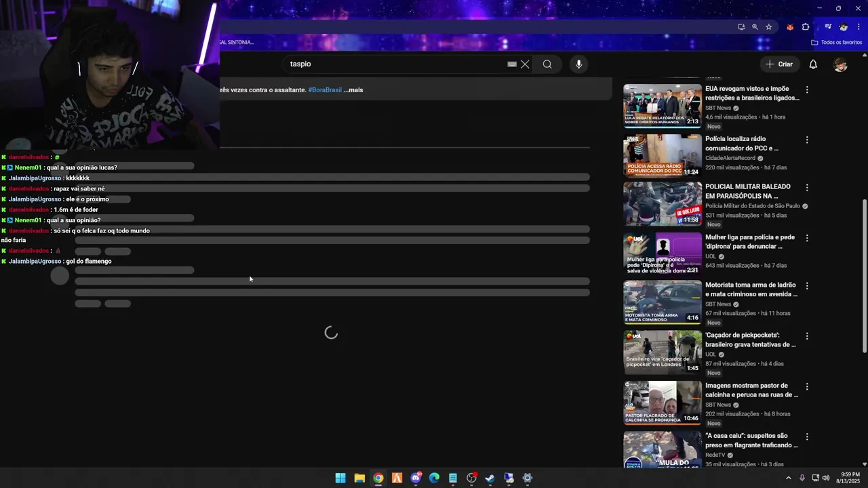868x488 pixels.
Task: Click chat message 'gol do flamengo'
Action: 89,262
